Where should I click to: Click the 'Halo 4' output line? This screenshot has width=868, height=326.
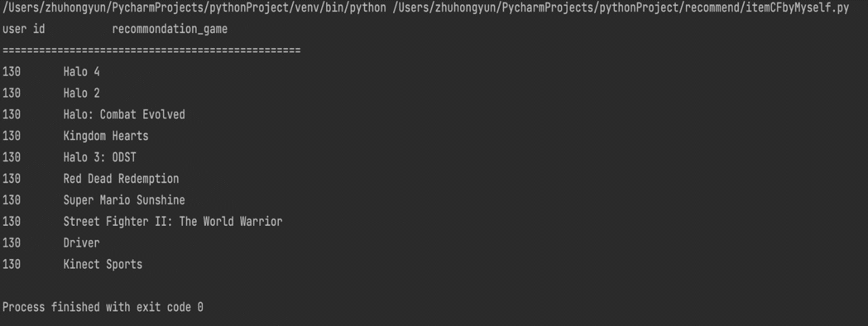[x=81, y=71]
